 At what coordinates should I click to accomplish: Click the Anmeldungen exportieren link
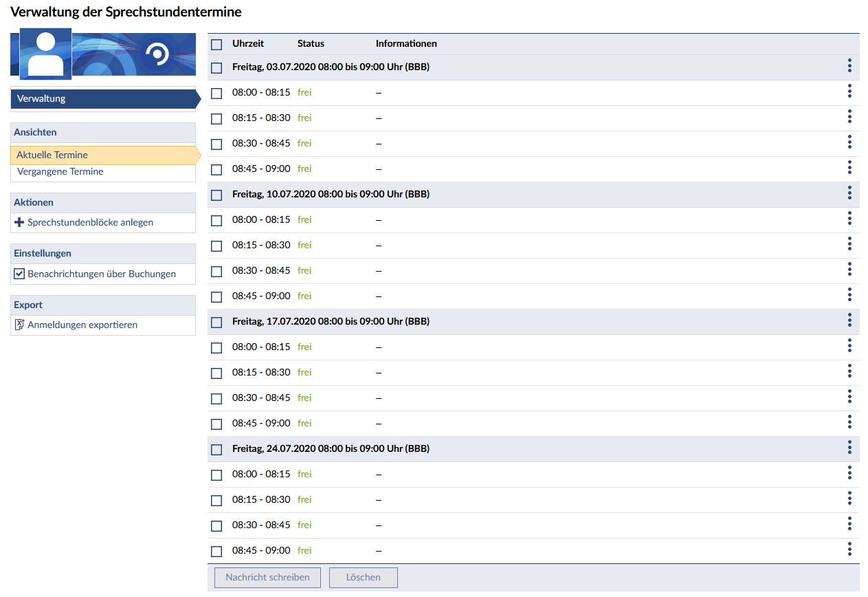pyautogui.click(x=82, y=325)
